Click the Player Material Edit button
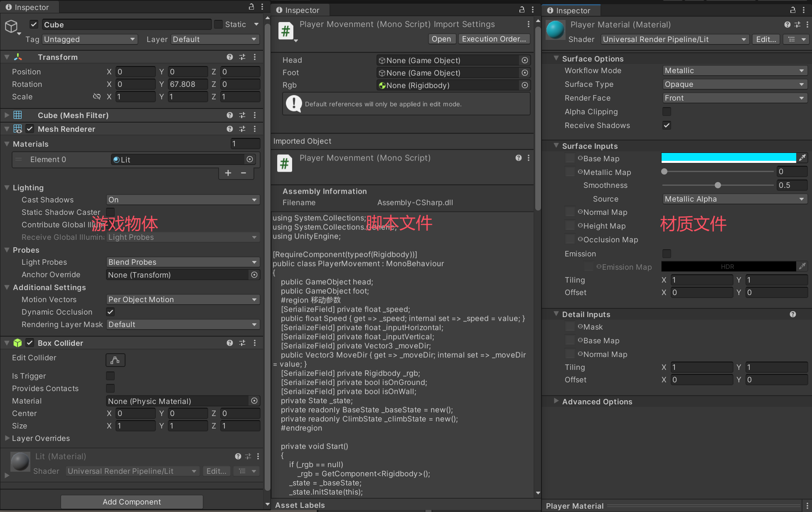The height and width of the screenshot is (512, 812). tap(766, 39)
